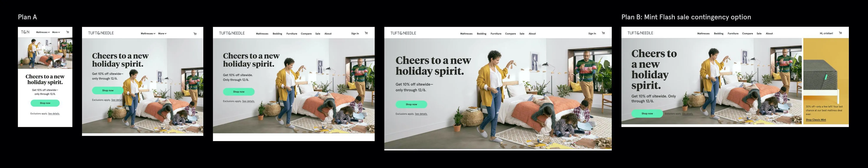Screen dimensions: 868x168
Task: Expand the Mattresses dropdown in the mobile mockup
Action: coord(43,32)
